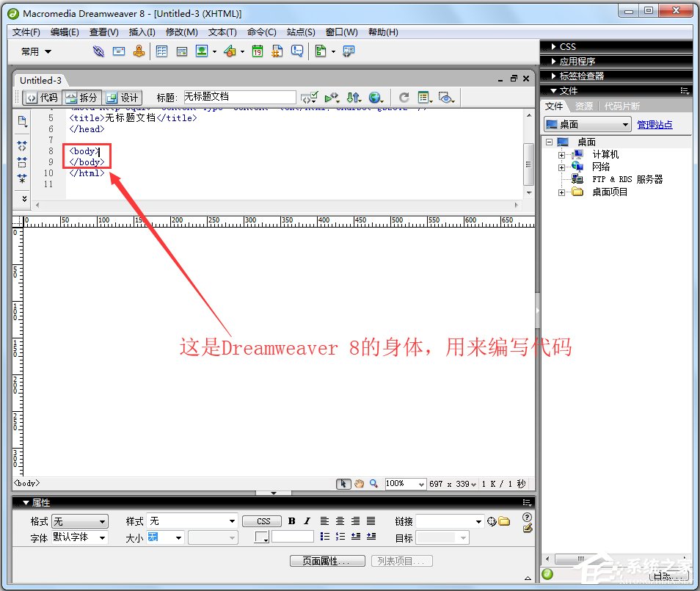
Task: Click the 页面属性 button
Action: click(327, 560)
